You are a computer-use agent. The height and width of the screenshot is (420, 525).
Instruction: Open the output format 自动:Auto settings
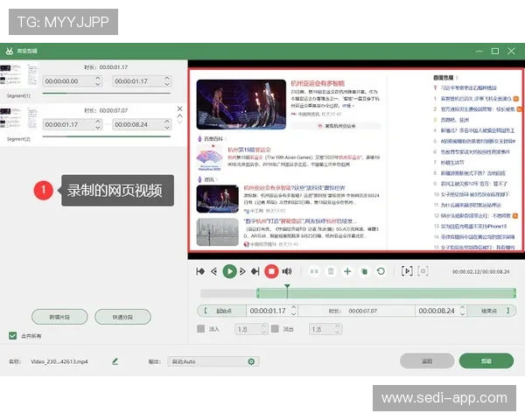(253, 360)
